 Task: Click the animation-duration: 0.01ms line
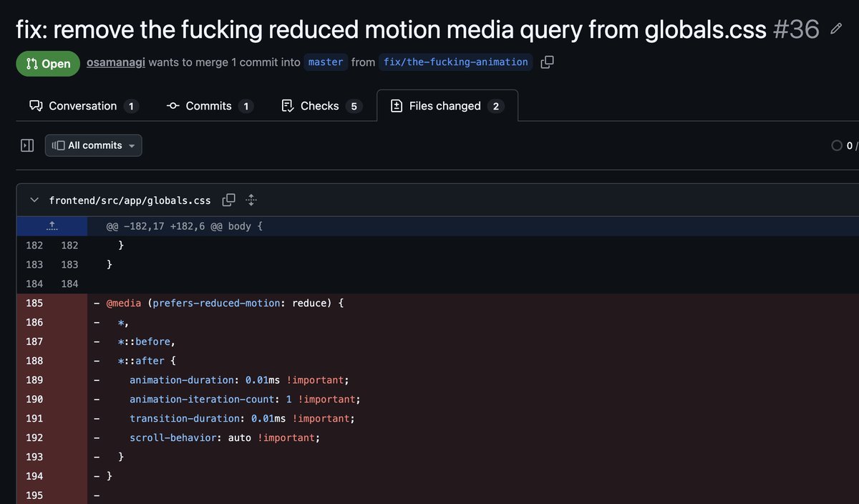pos(238,380)
